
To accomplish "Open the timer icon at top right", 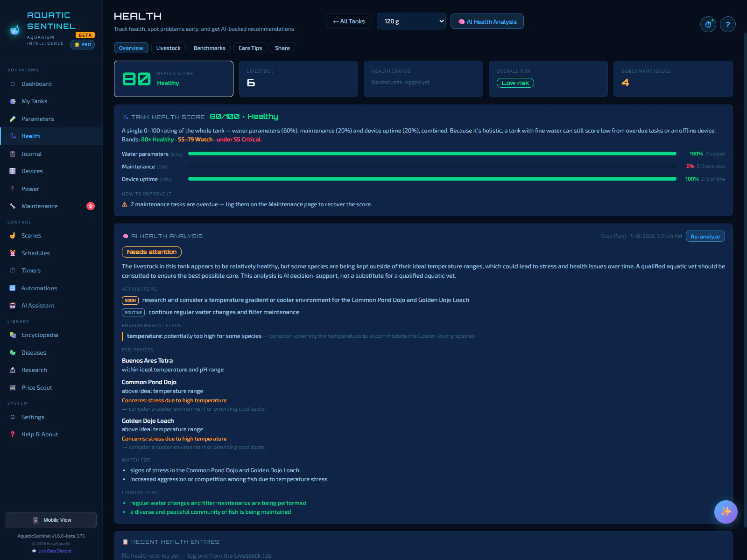I will point(708,24).
